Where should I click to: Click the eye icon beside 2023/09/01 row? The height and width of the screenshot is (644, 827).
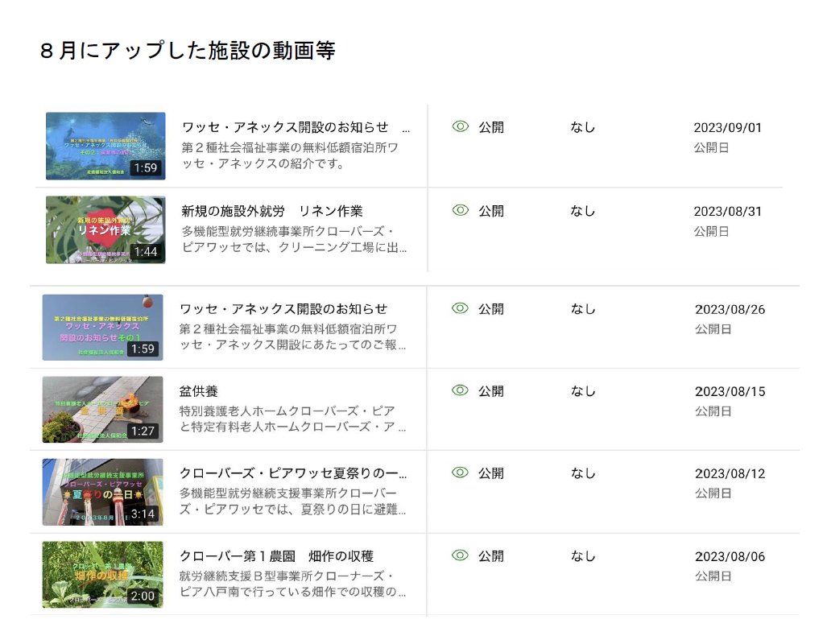(461, 126)
